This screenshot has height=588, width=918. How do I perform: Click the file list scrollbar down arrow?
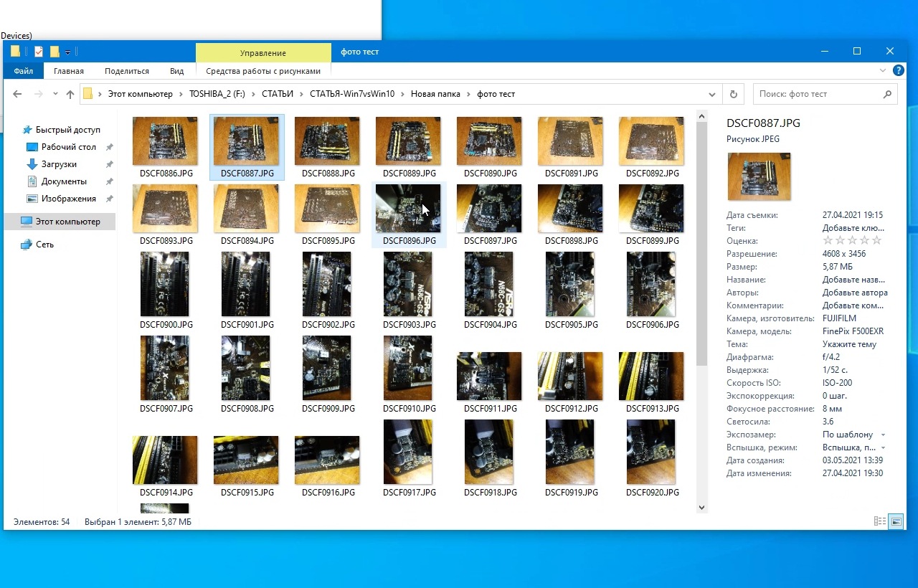(x=701, y=508)
